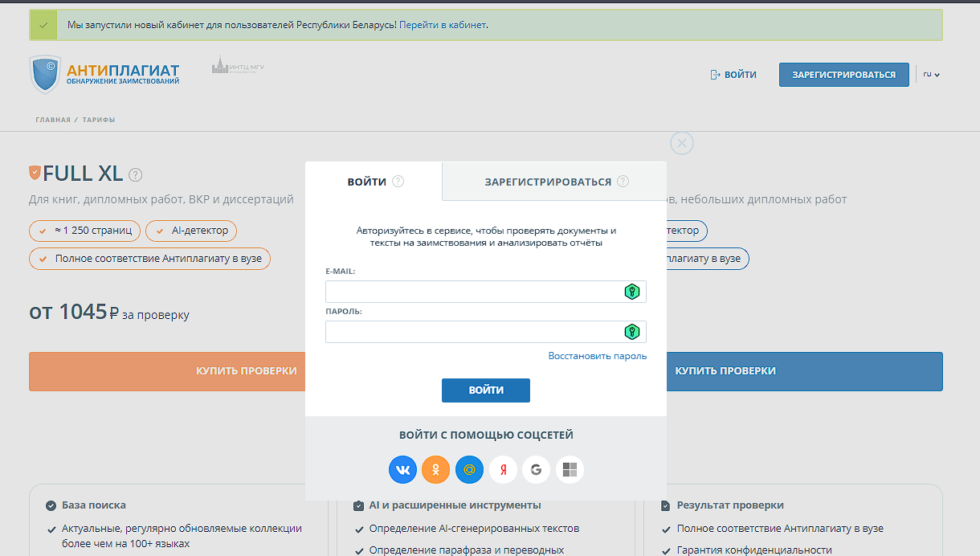Sign in with Google icon
This screenshot has width=980, height=556.
coord(536,469)
